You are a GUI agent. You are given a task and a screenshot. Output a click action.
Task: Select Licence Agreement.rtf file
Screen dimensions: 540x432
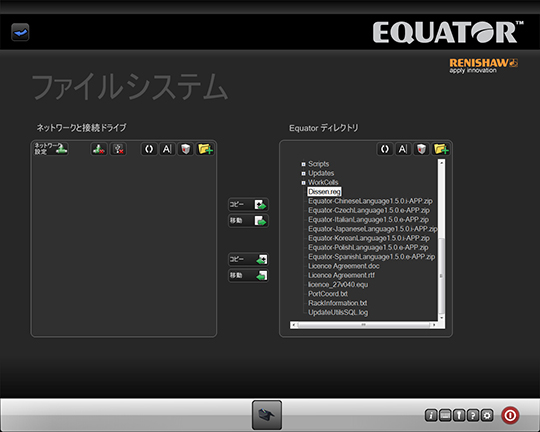click(x=341, y=275)
